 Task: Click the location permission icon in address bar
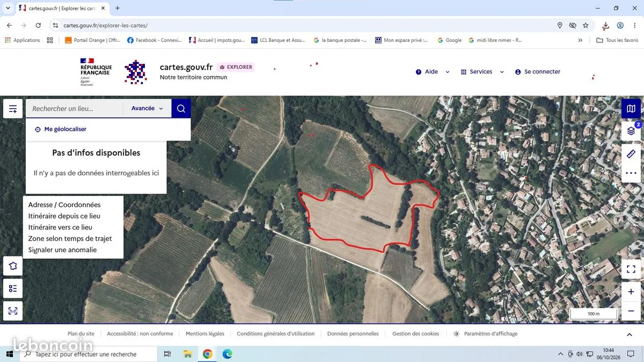pyautogui.click(x=560, y=25)
